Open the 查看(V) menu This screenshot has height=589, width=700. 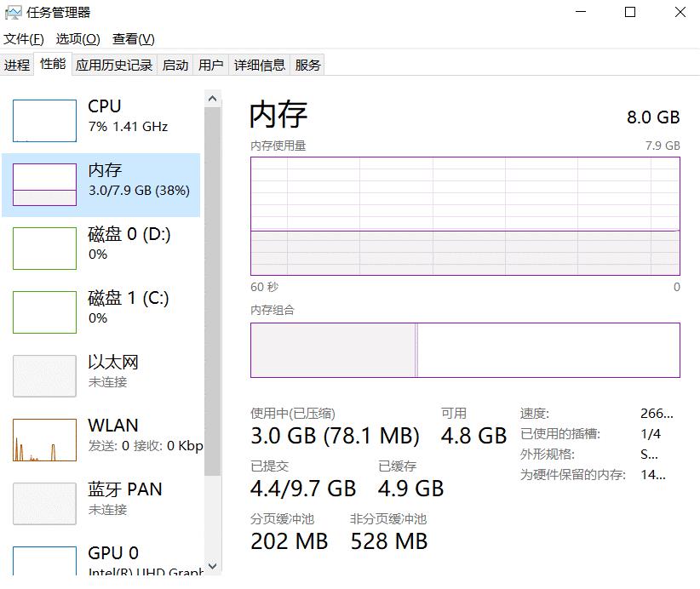click(134, 39)
